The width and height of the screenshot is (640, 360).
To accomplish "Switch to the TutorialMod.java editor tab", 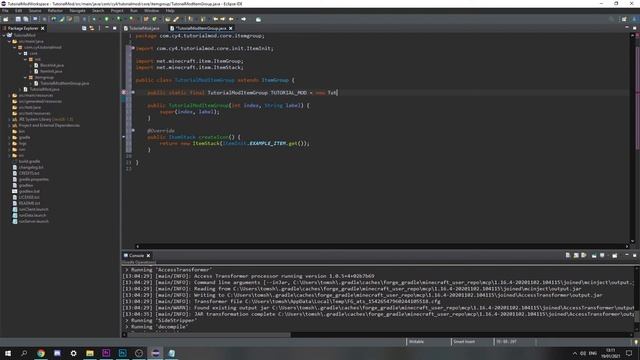I will pyautogui.click(x=144, y=28).
